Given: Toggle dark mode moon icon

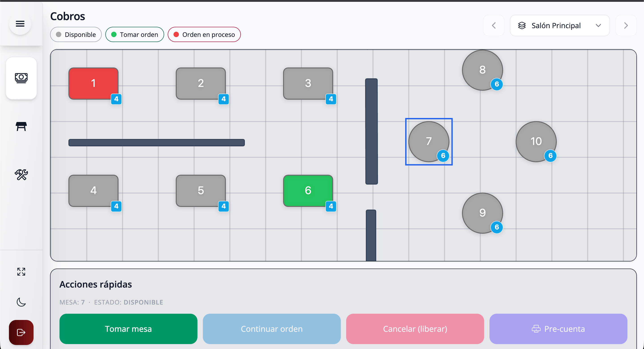Looking at the screenshot, I should click(21, 302).
